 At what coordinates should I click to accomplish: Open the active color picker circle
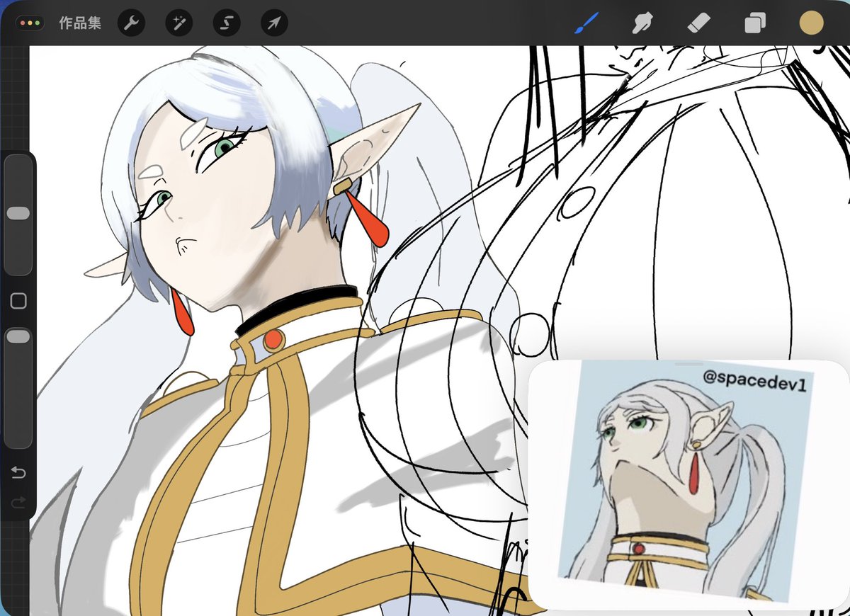811,23
